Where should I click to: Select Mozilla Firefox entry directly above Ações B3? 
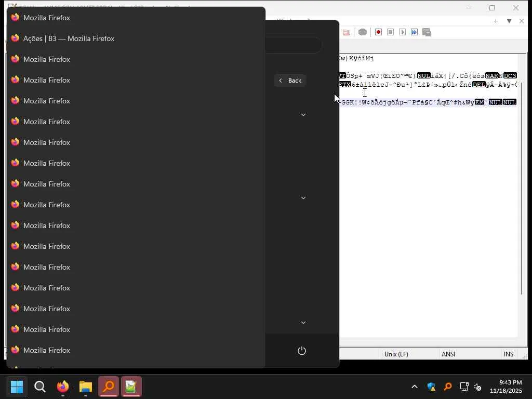[136, 18]
